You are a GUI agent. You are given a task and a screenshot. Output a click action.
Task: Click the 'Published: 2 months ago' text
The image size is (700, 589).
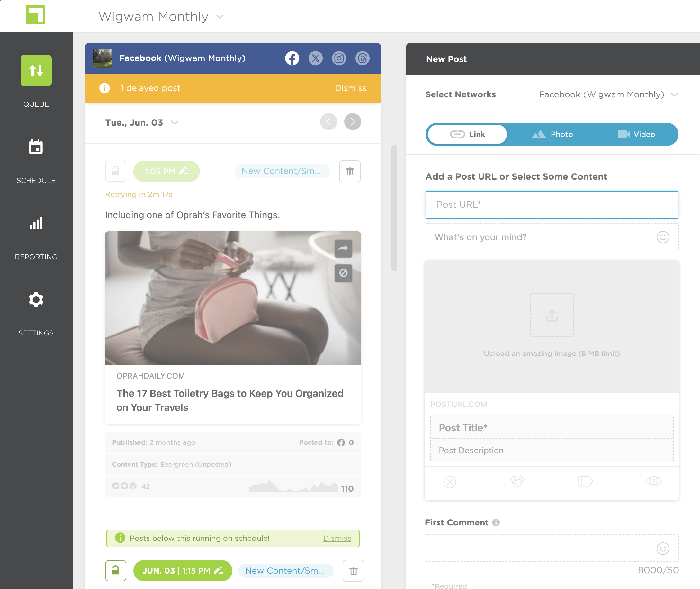point(154,442)
